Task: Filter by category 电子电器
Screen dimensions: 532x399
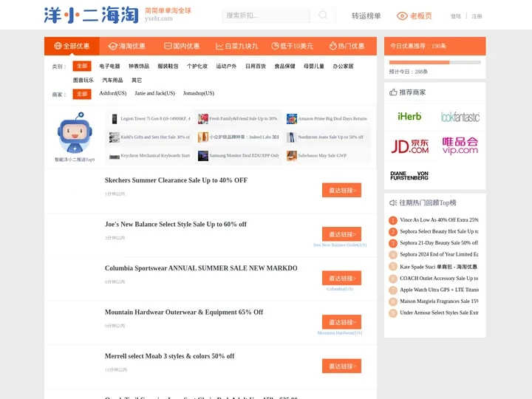Action: [x=109, y=66]
